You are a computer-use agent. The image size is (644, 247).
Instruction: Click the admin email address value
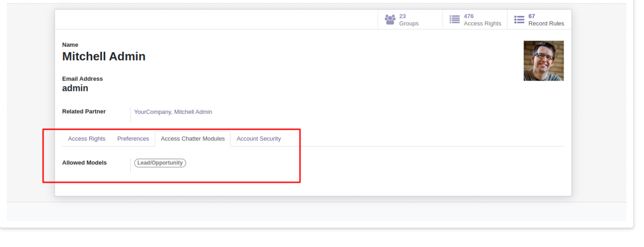[75, 88]
